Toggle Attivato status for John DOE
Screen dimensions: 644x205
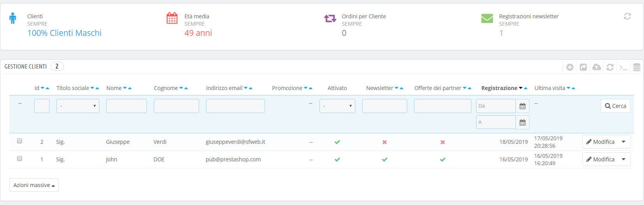pos(337,159)
